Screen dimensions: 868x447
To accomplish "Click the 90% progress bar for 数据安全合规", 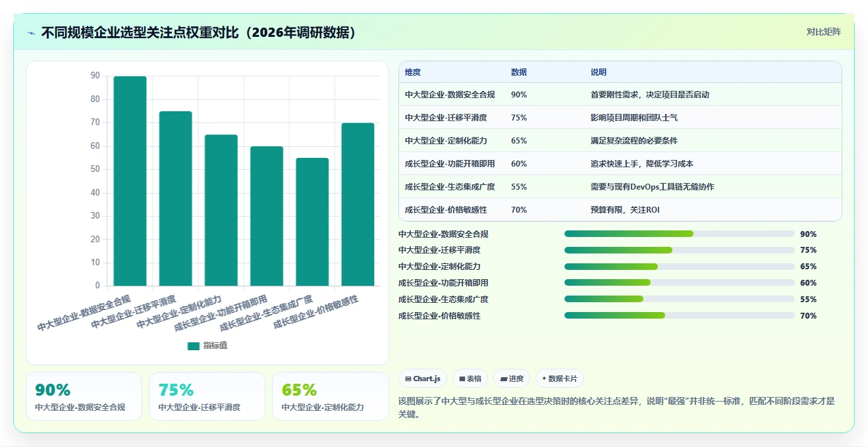I will pos(680,234).
